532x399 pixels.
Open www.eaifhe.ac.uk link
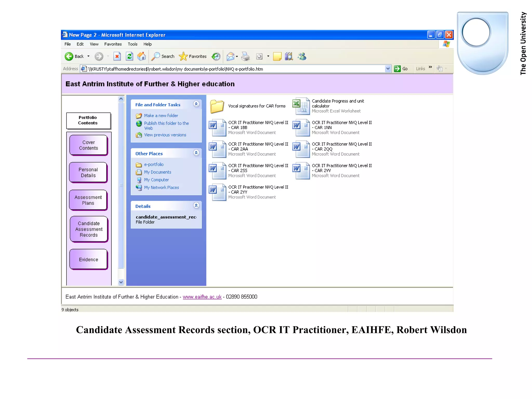pyautogui.click(x=202, y=297)
